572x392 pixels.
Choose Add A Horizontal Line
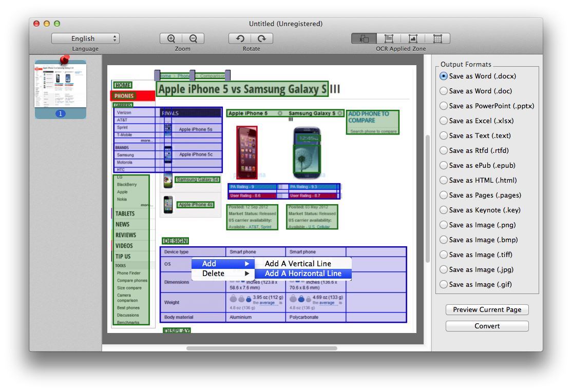point(303,273)
